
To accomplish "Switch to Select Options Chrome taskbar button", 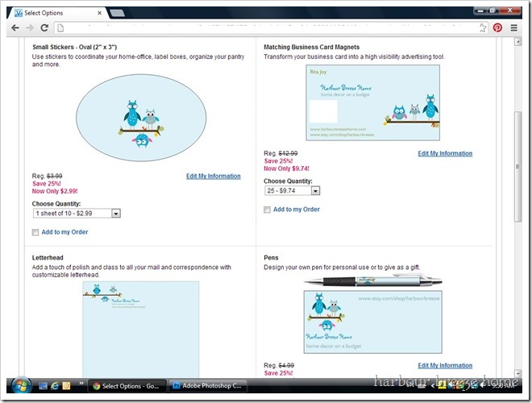I will [x=127, y=386].
